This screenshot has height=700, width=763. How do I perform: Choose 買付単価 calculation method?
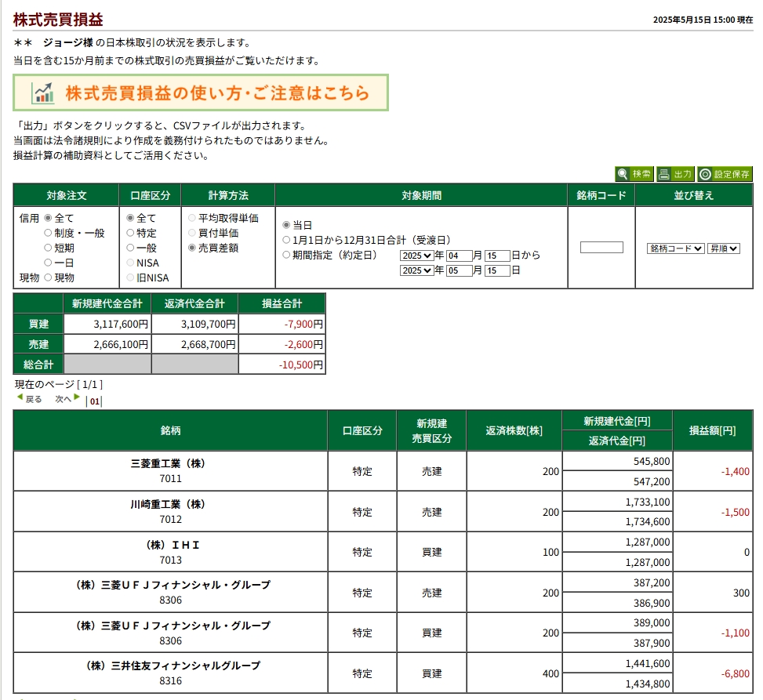tap(191, 233)
